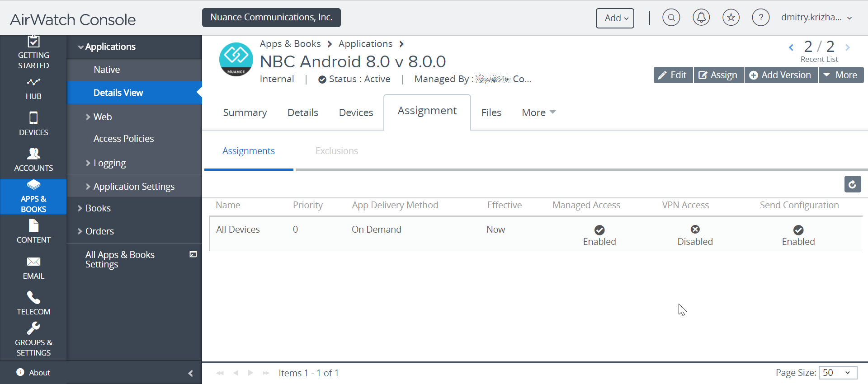
Task: Switch to the Exclusions sub-tab
Action: tap(336, 151)
